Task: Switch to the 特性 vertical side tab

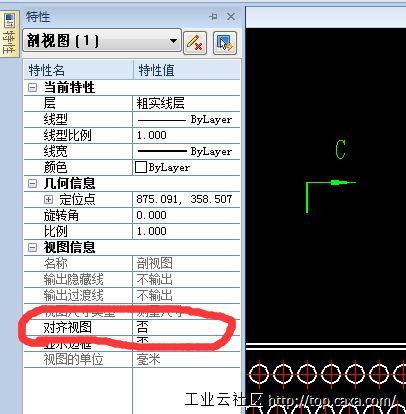Action: click(x=9, y=34)
